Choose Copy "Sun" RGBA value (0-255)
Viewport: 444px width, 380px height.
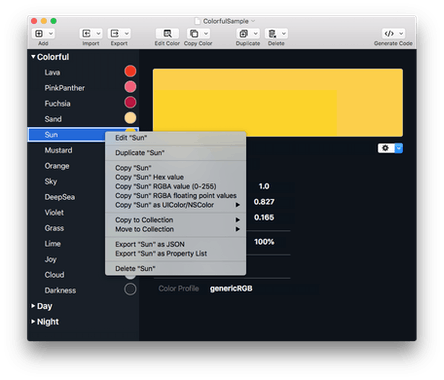coord(176,186)
